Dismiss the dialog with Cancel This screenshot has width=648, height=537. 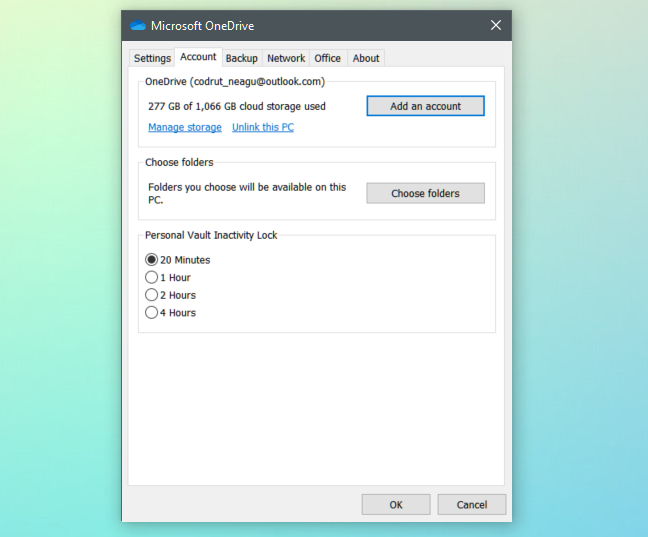[x=472, y=504]
